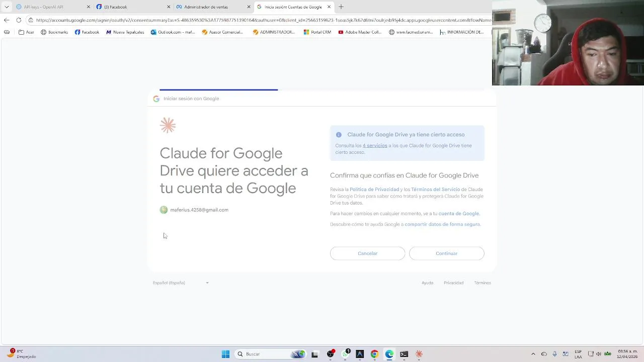Open the battery tray icon
This screenshot has height=362, width=644.
pos(609,354)
